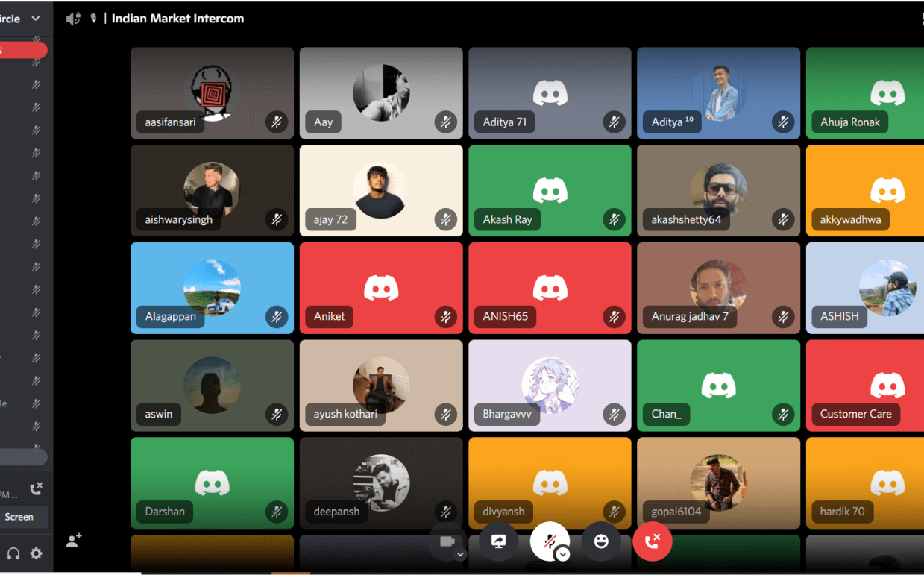Click aasifansari's avatar image
This screenshot has height=575, width=924.
point(212,93)
